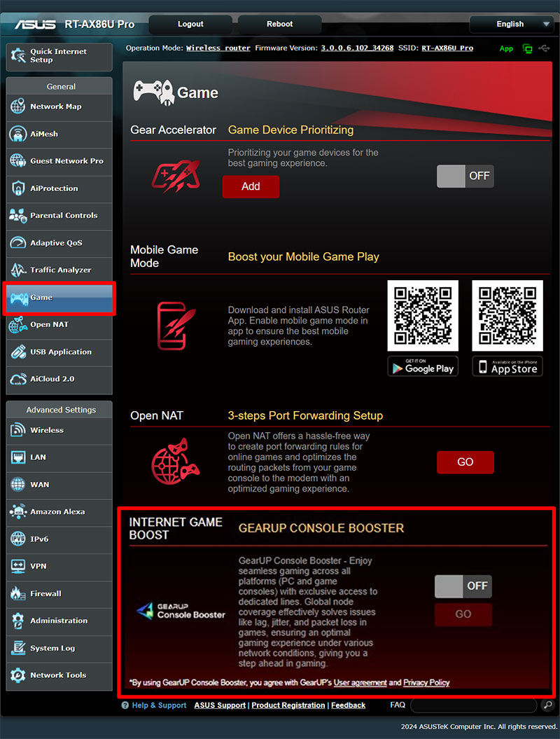Click the Feedback link

point(348,705)
